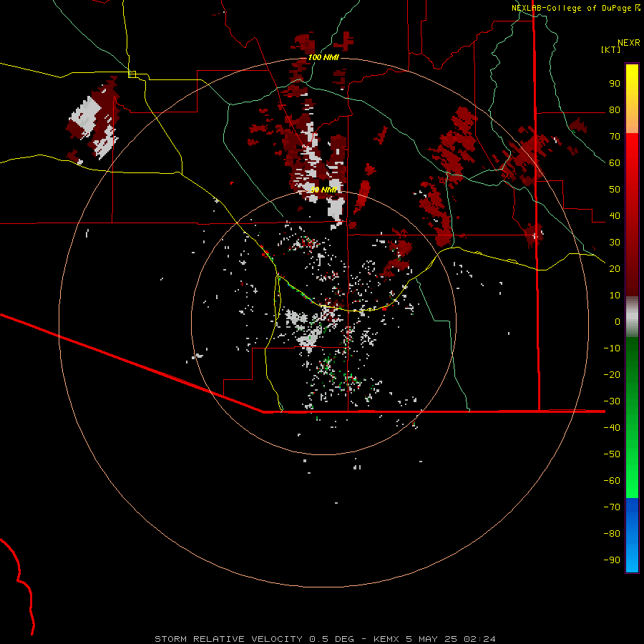
Task: Click the -50 value on the velocity scale
Action: point(612,454)
